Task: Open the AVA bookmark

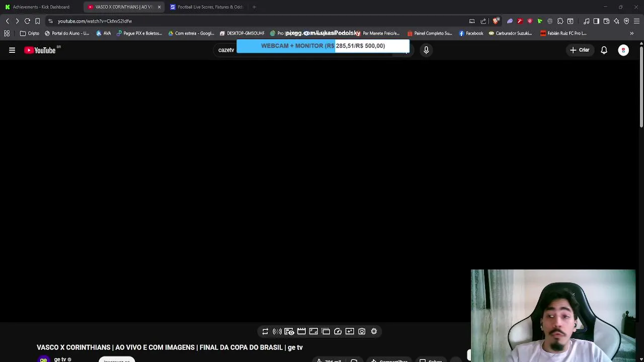Action: click(104, 33)
